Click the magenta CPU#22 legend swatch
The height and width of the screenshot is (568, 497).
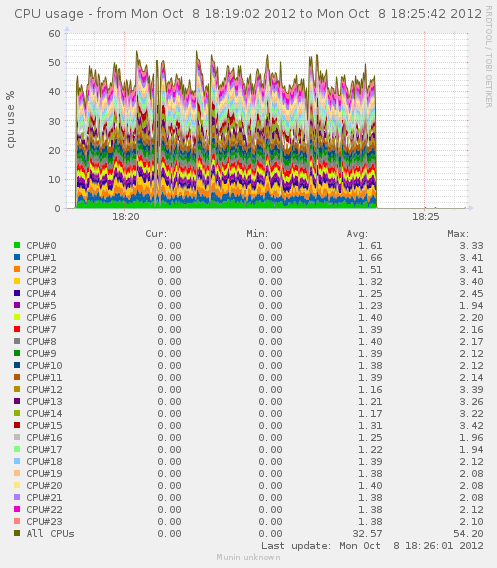(17, 509)
